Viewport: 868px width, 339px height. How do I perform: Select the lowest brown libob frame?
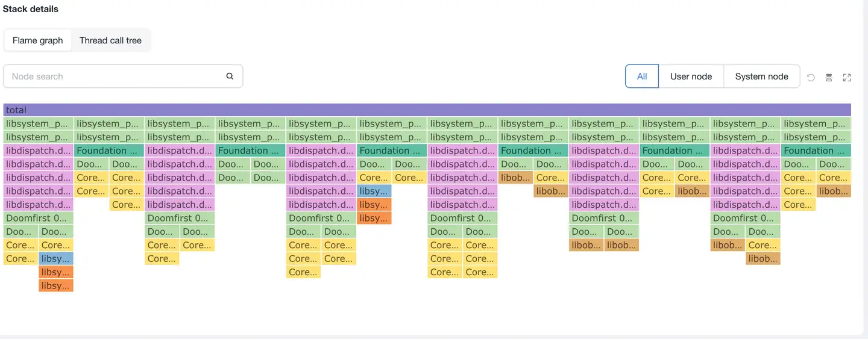click(763, 258)
